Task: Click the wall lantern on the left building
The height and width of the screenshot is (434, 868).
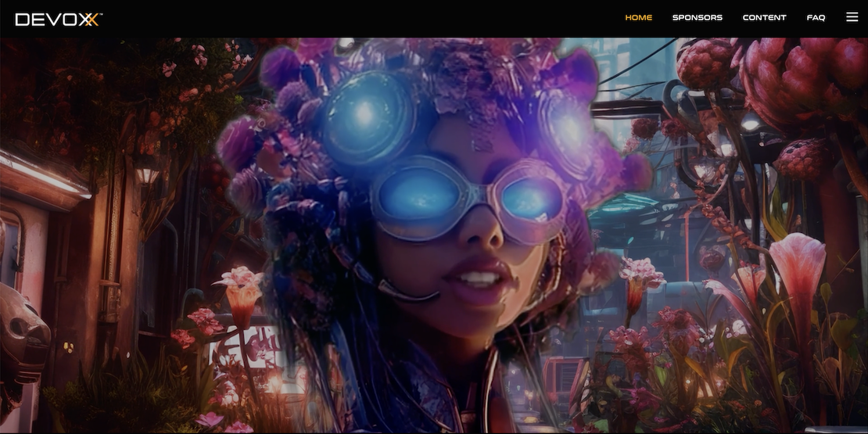Action: pos(146,174)
